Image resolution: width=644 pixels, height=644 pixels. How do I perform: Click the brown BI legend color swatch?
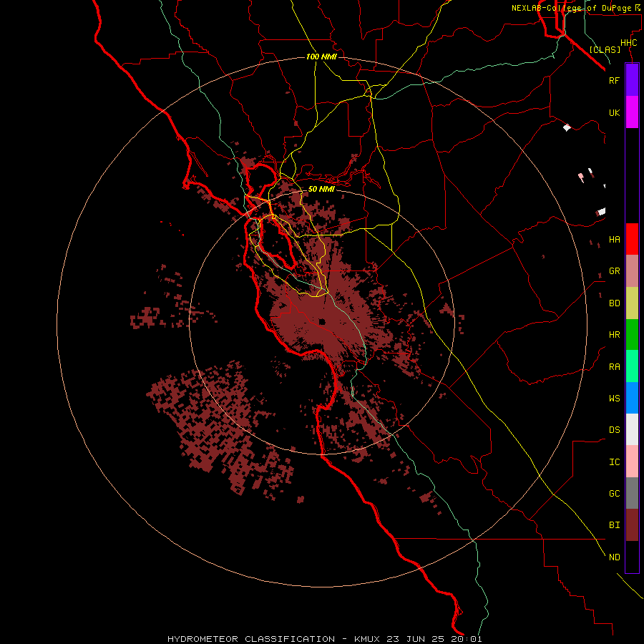pyautogui.click(x=632, y=525)
